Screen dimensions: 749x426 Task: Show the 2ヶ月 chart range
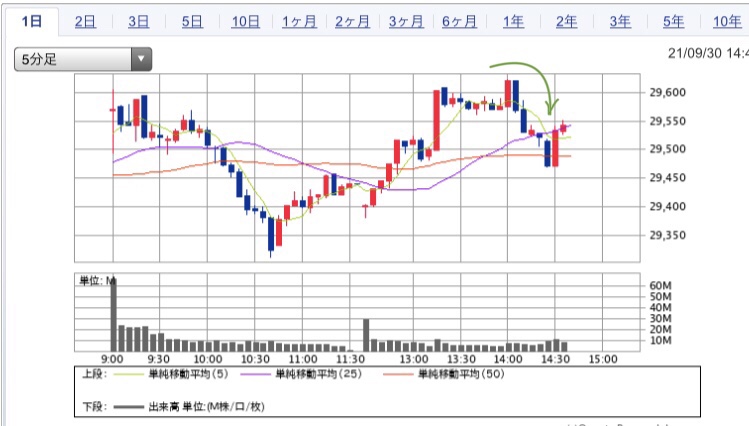tap(352, 21)
